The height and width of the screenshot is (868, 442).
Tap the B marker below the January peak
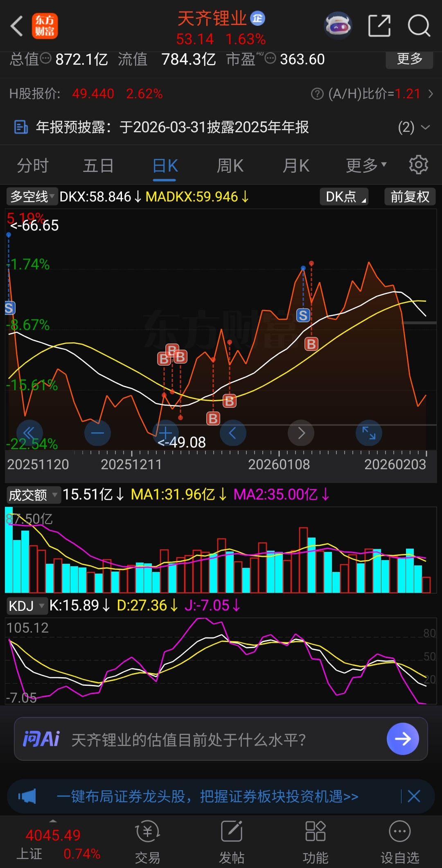[x=311, y=344]
